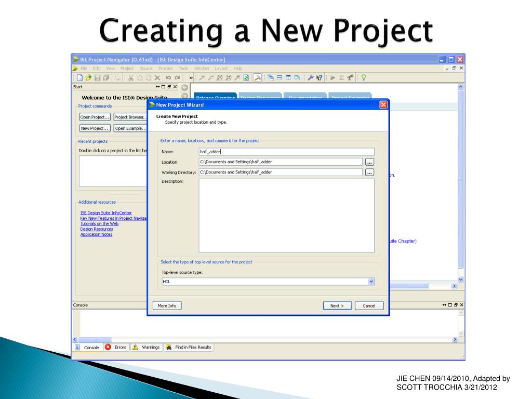This screenshot has width=532, height=399.
Task: Click the Delete X toolbar icon
Action: tap(157, 78)
